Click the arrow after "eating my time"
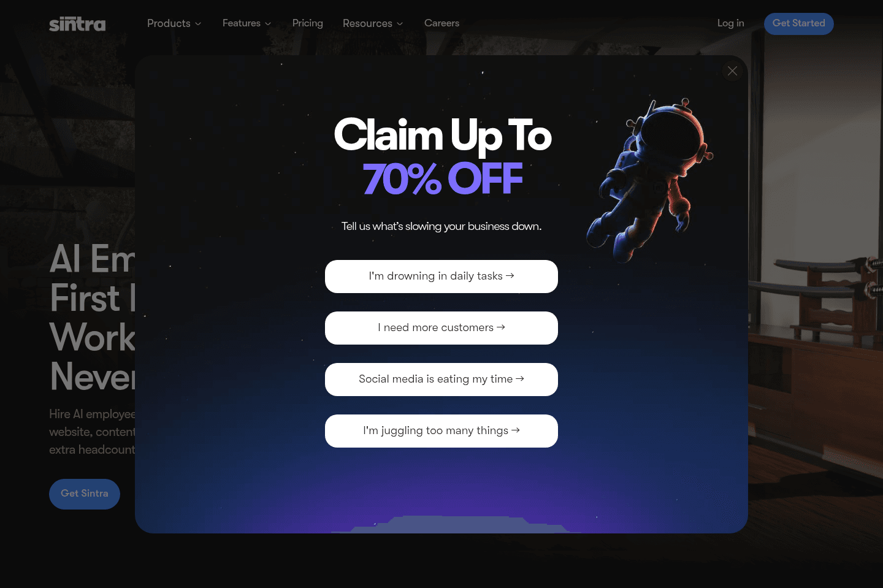The height and width of the screenshot is (588, 883). [x=519, y=379]
